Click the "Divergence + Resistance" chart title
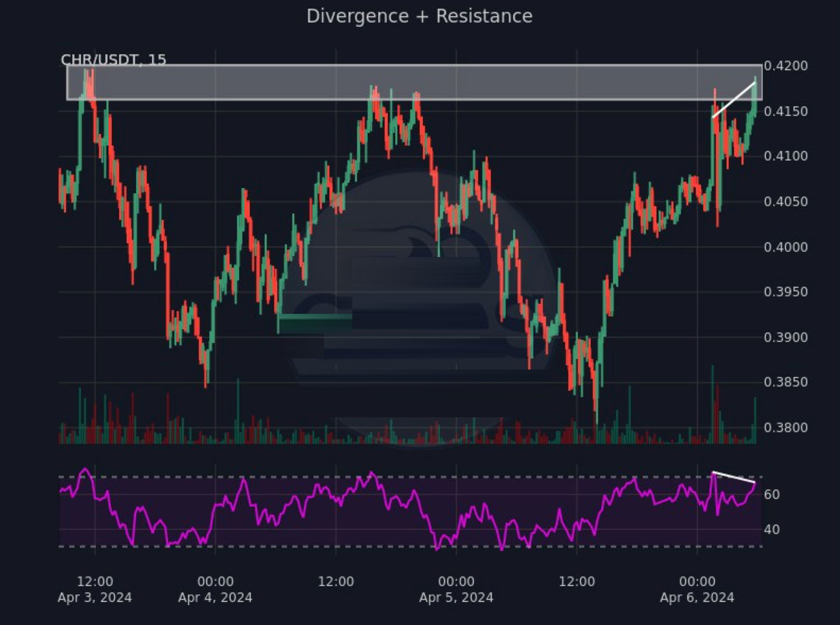Image resolution: width=840 pixels, height=625 pixels. point(420,17)
